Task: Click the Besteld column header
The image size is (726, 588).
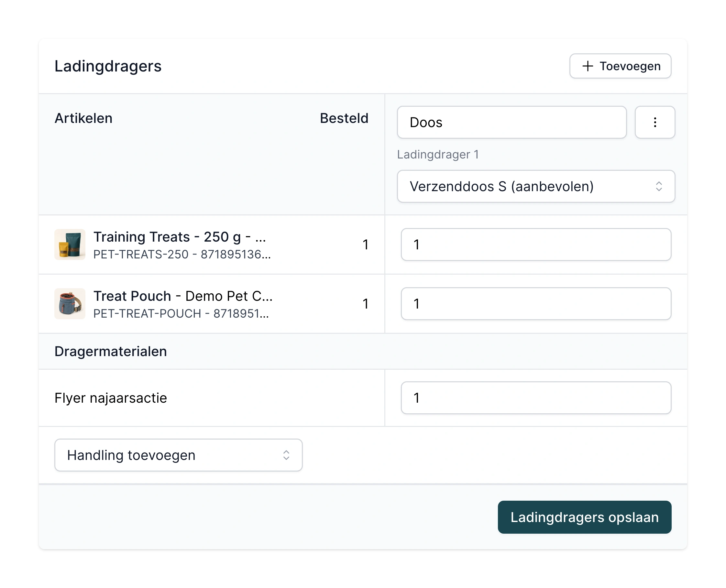Action: pyautogui.click(x=344, y=118)
